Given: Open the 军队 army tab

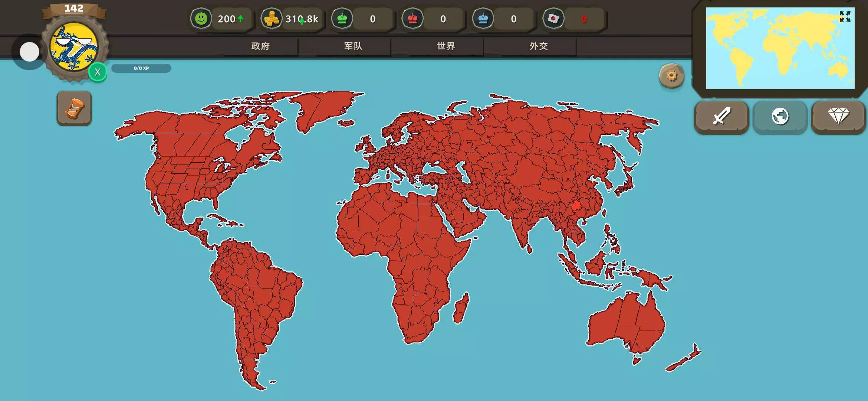Looking at the screenshot, I should (x=353, y=46).
